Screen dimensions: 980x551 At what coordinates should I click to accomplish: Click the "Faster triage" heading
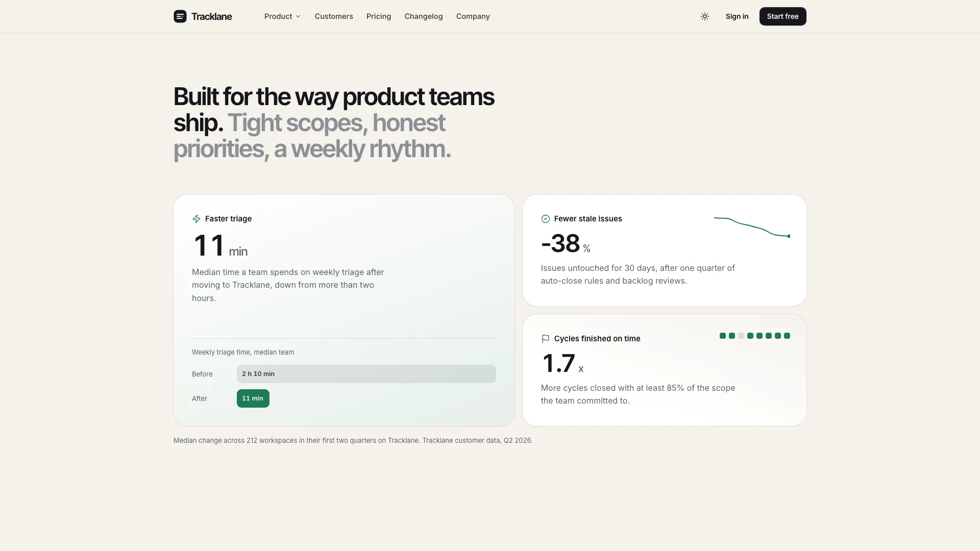click(x=228, y=219)
